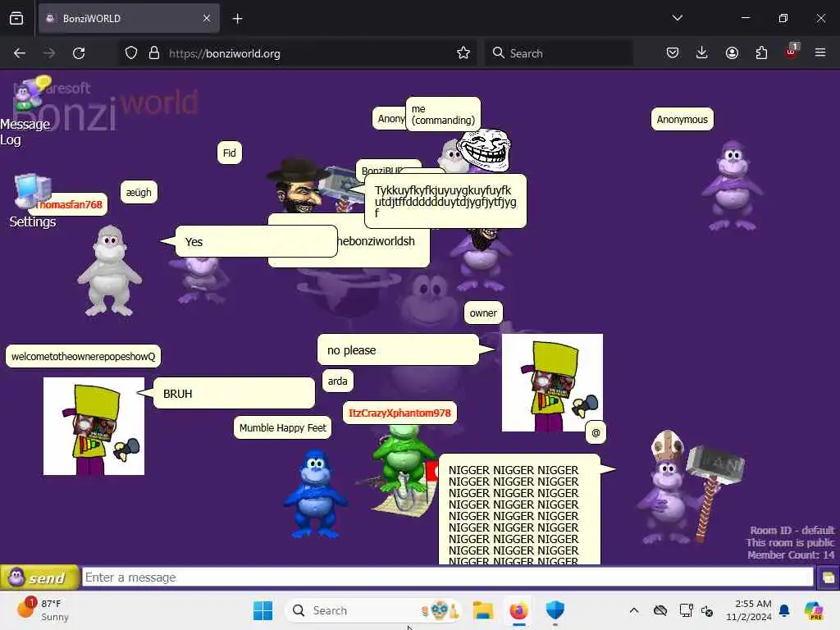840x630 pixels.
Task: Close the BonziWORLD tab
Action: click(x=207, y=18)
